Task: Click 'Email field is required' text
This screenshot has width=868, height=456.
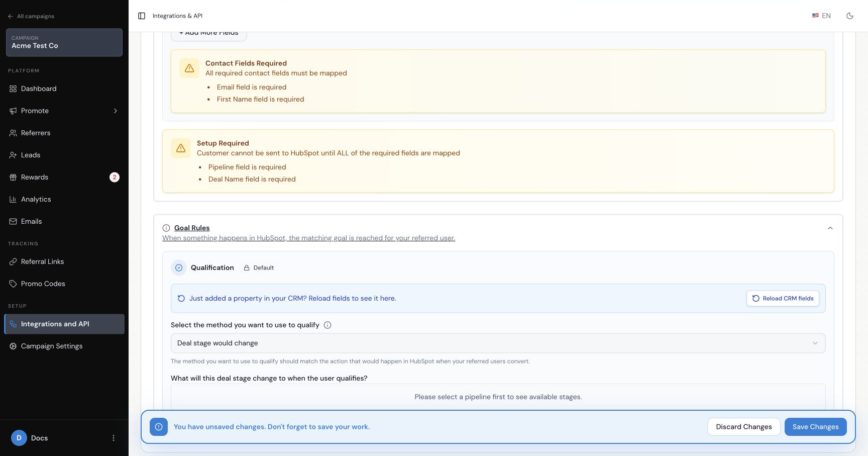Action: point(252,87)
